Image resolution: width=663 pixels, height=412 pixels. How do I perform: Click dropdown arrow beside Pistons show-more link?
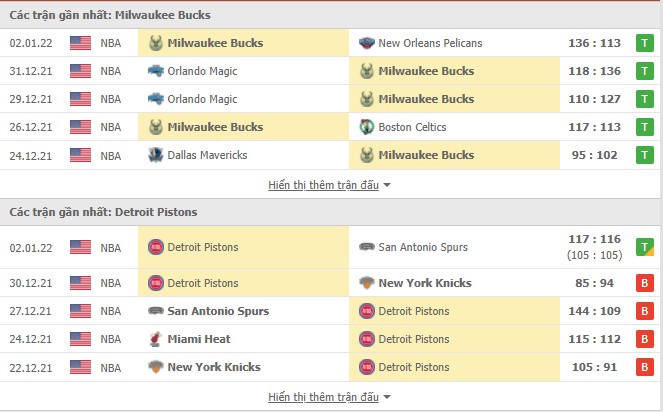pyautogui.click(x=387, y=397)
